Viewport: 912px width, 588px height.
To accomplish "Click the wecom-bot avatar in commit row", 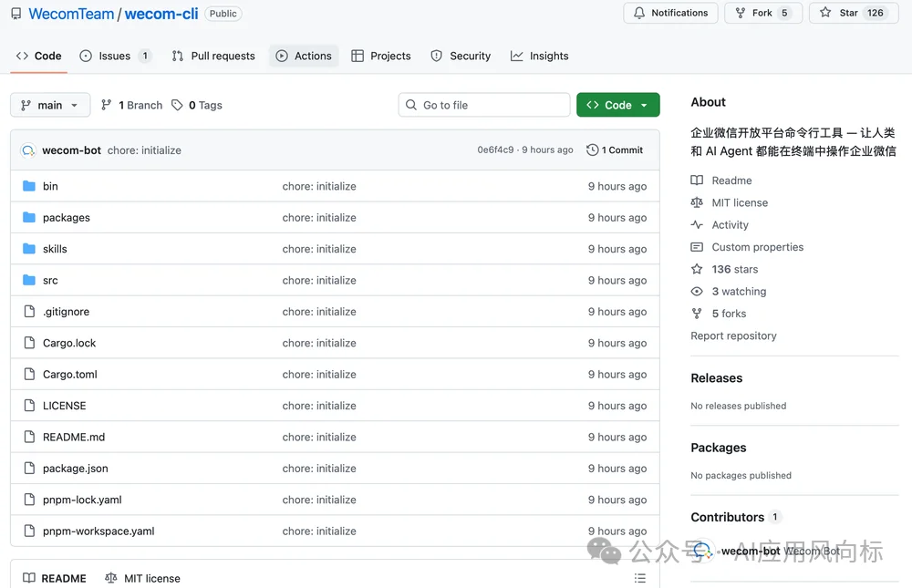I will [x=28, y=150].
